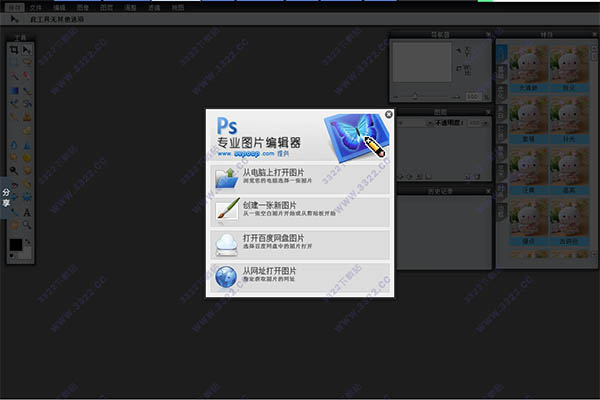
Task: Open the 视图 menu
Action: pyautogui.click(x=178, y=7)
